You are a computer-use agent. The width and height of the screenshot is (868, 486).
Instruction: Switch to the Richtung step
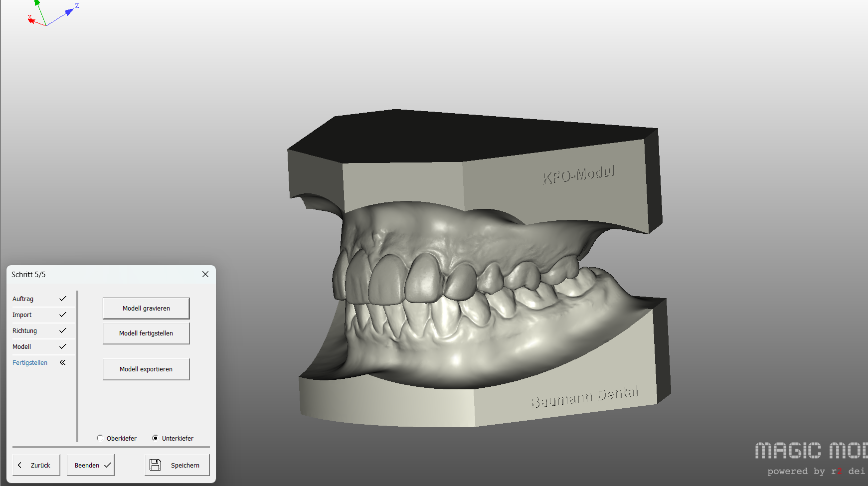25,331
